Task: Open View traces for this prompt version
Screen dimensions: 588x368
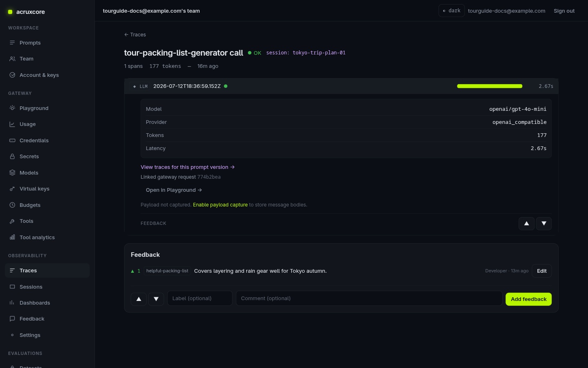Action: click(x=188, y=167)
